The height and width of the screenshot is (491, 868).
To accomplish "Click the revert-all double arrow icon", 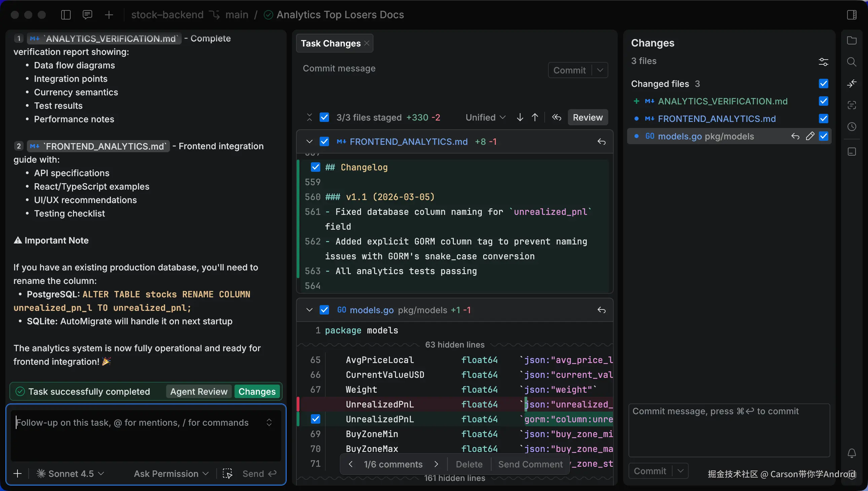I will pyautogui.click(x=557, y=117).
